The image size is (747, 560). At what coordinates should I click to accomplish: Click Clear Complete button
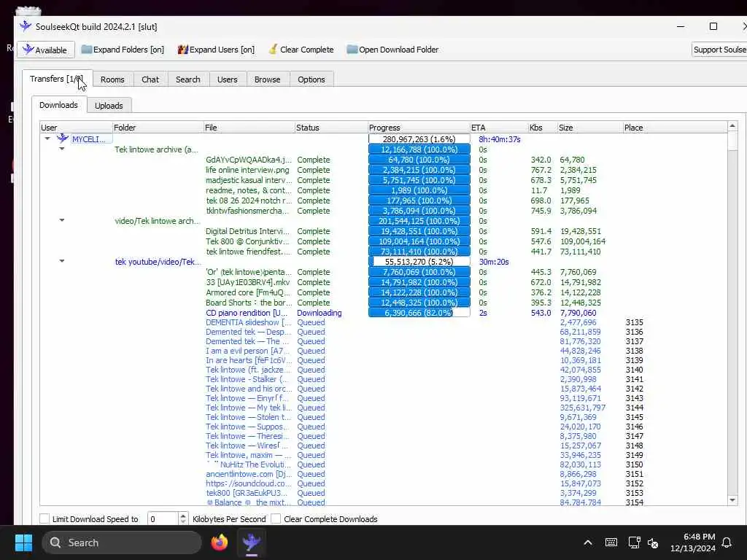point(301,50)
